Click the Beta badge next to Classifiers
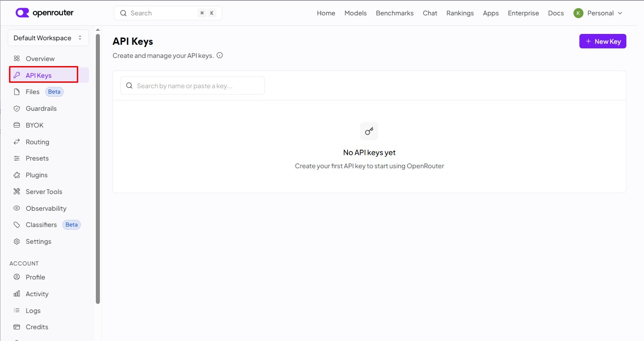644x341 pixels. [x=71, y=225]
